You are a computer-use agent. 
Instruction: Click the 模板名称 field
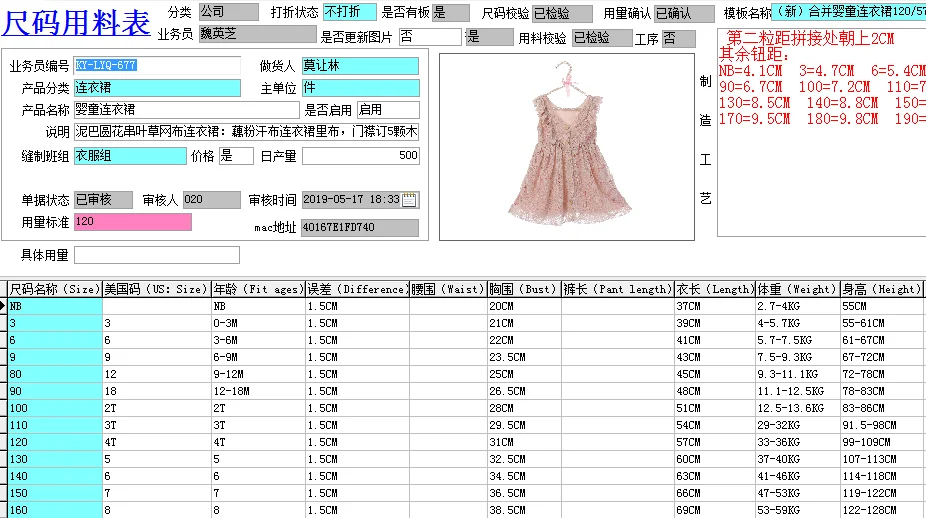coord(849,11)
